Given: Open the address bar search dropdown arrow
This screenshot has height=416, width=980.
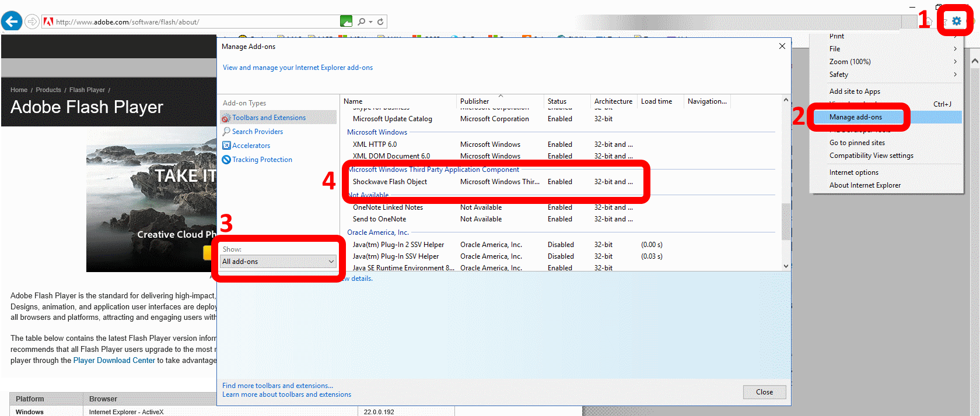Looking at the screenshot, I should tap(370, 22).
